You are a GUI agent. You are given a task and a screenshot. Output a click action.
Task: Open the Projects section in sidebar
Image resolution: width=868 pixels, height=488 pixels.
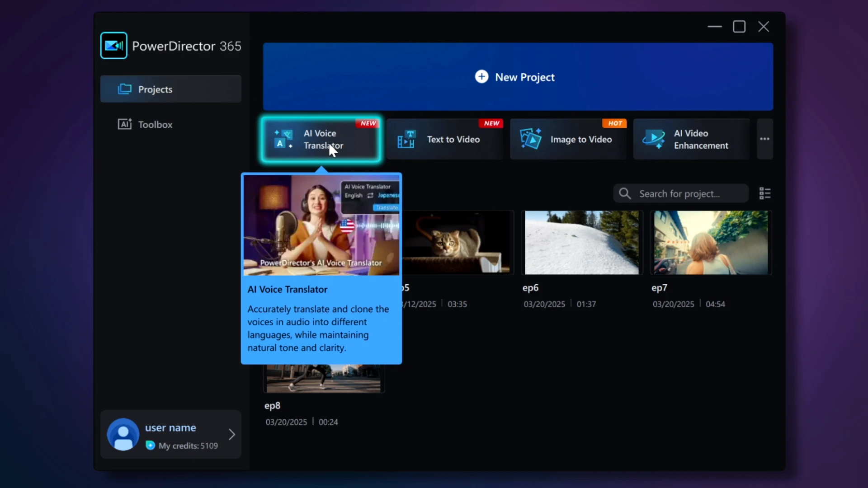click(170, 89)
